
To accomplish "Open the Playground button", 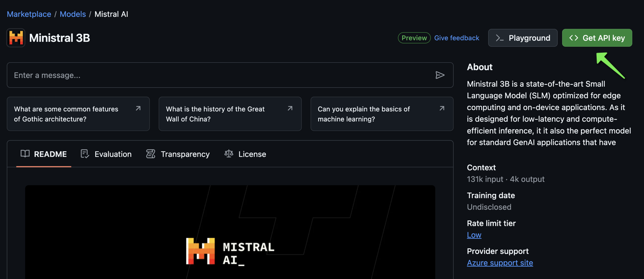I will [x=522, y=38].
